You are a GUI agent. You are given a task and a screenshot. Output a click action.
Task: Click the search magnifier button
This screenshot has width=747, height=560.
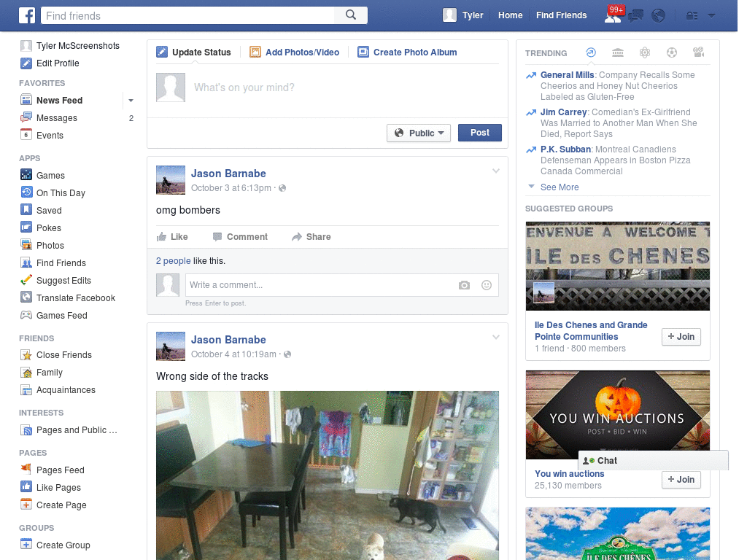(351, 15)
